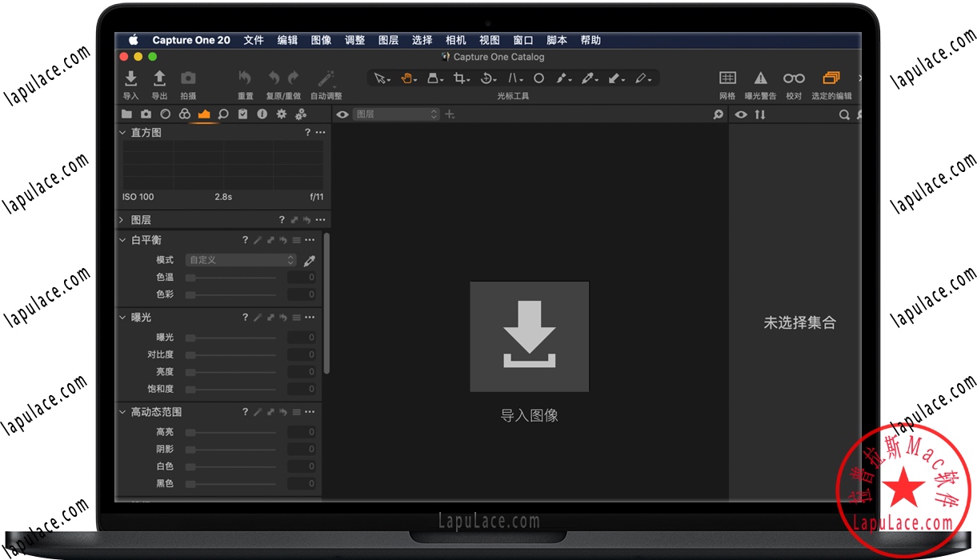The image size is (977, 560).
Task: Open the Adjustments clipboard tool tab
Action: point(242,114)
